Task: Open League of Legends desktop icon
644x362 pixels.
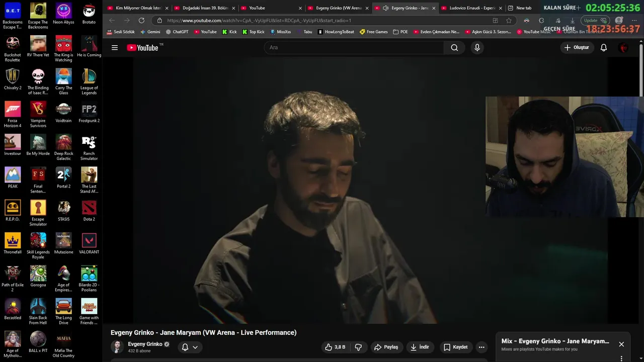Action: [89, 82]
